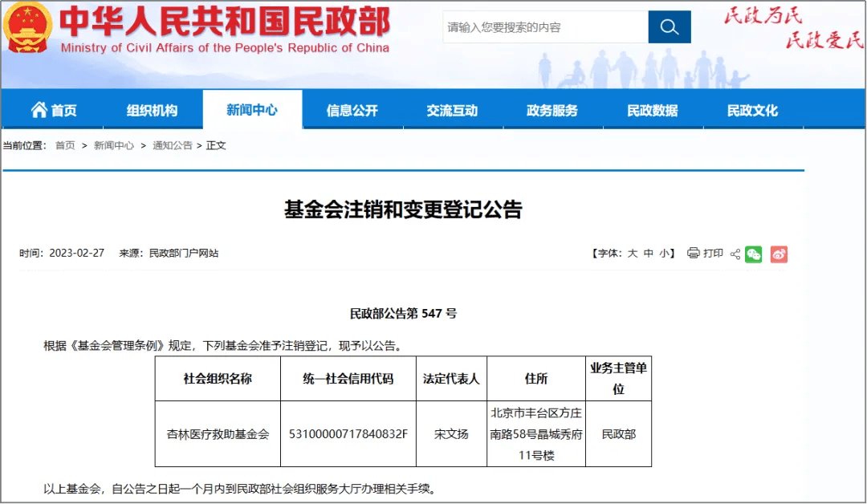Click the print icon next to 打印
The width and height of the screenshot is (867, 504).
point(692,253)
